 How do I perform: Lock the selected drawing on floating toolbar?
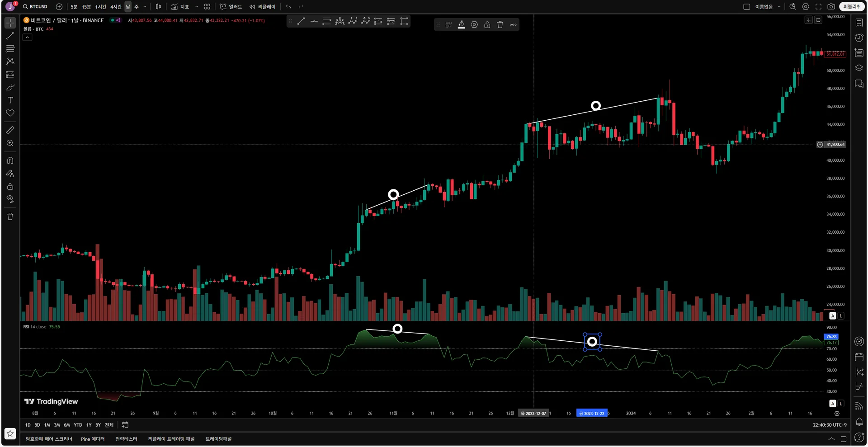487,25
